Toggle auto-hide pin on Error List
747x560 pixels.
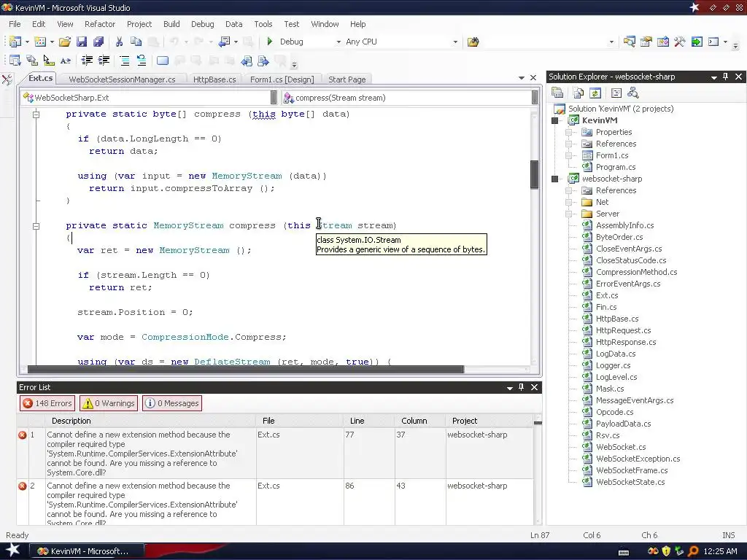tap(521, 388)
